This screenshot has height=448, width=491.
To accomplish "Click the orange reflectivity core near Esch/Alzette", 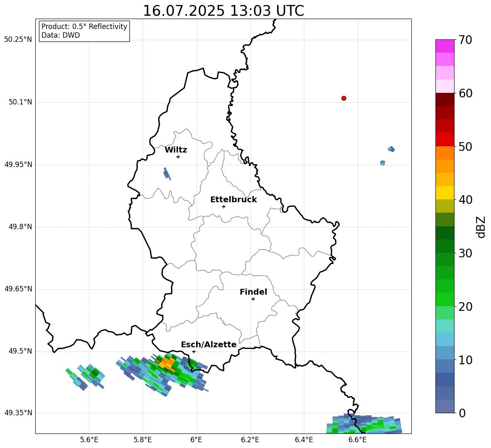I will pyautogui.click(x=167, y=363).
